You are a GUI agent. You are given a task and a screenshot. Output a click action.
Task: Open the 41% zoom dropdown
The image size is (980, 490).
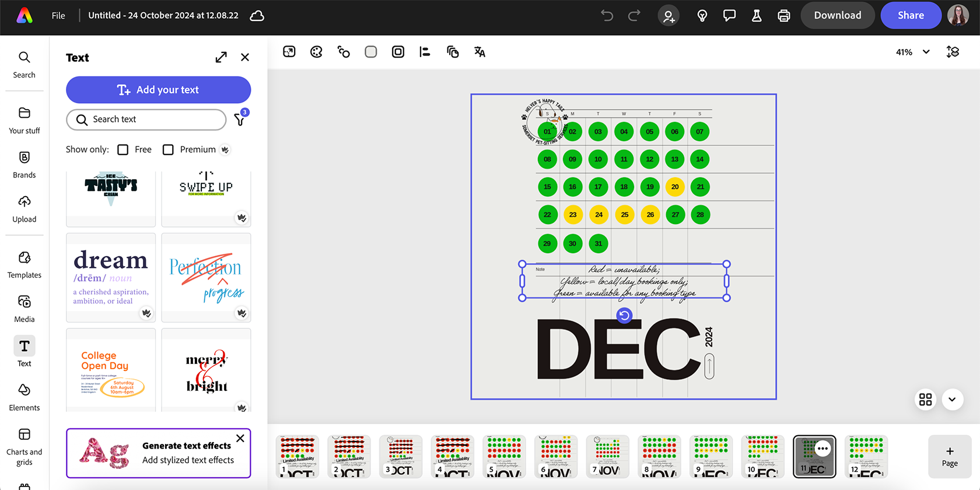(913, 52)
